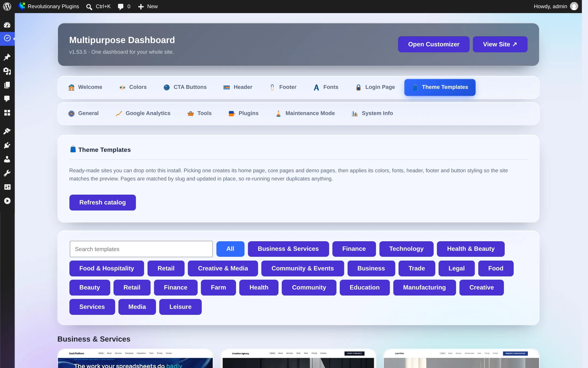Screen dimensions: 588x368
Task: Switch to the Welcome tab
Action: 85,87
